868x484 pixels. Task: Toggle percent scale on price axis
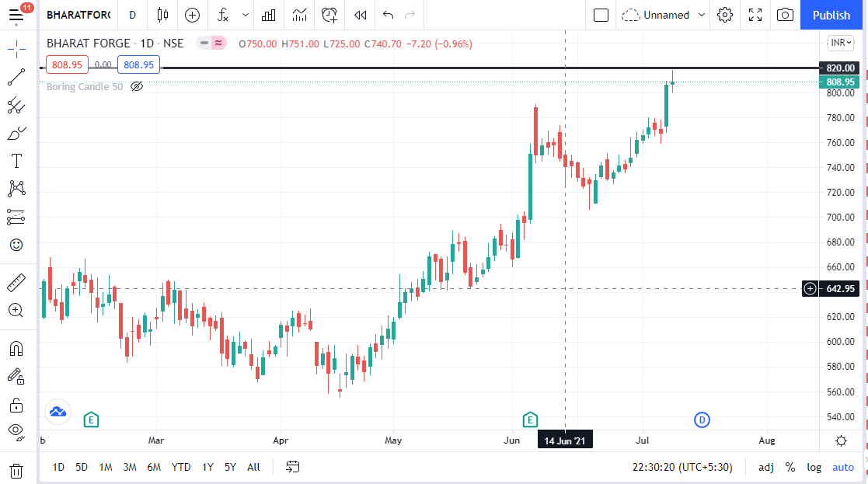tap(790, 467)
